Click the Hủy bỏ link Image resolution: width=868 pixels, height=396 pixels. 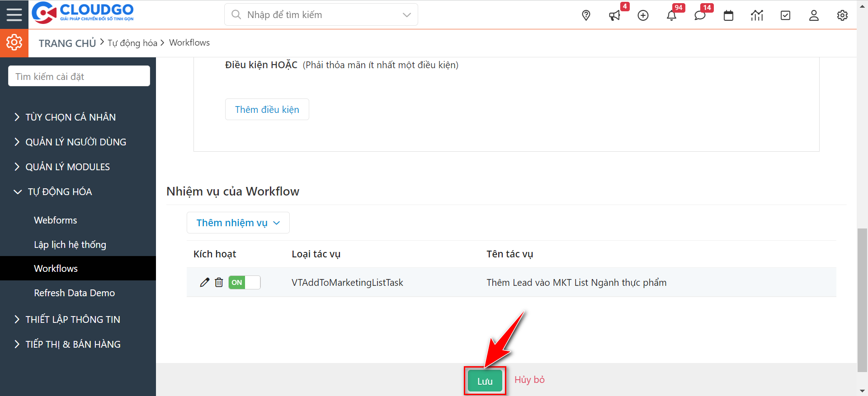(529, 380)
